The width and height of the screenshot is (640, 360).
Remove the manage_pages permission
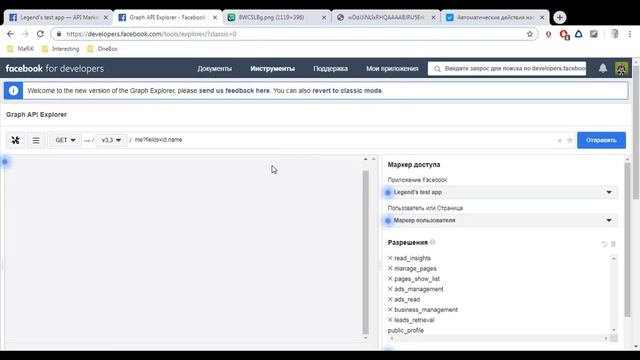point(390,268)
